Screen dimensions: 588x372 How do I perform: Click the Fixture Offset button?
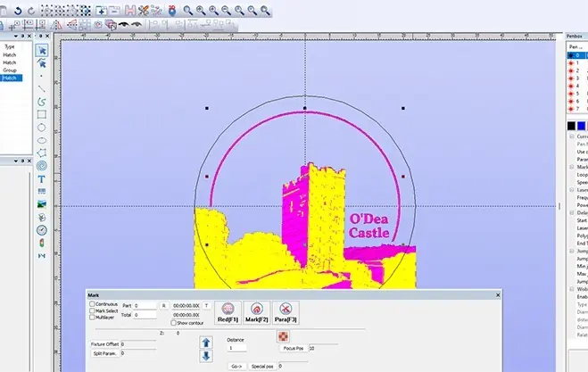point(105,343)
